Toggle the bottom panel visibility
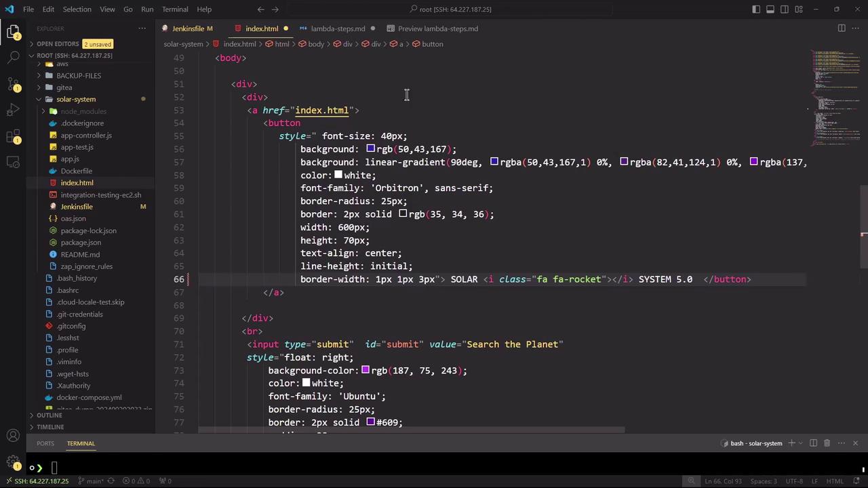 click(770, 9)
